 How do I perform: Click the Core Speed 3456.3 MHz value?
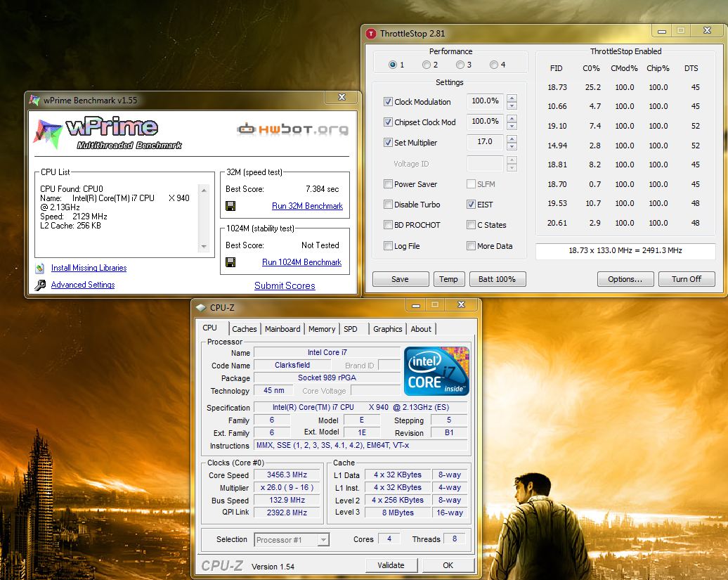[287, 475]
